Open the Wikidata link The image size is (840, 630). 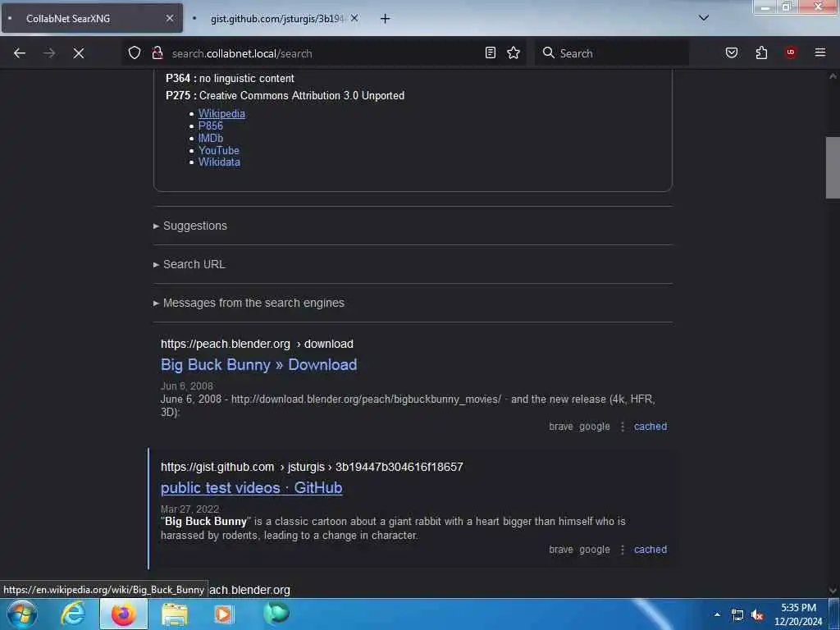click(219, 162)
